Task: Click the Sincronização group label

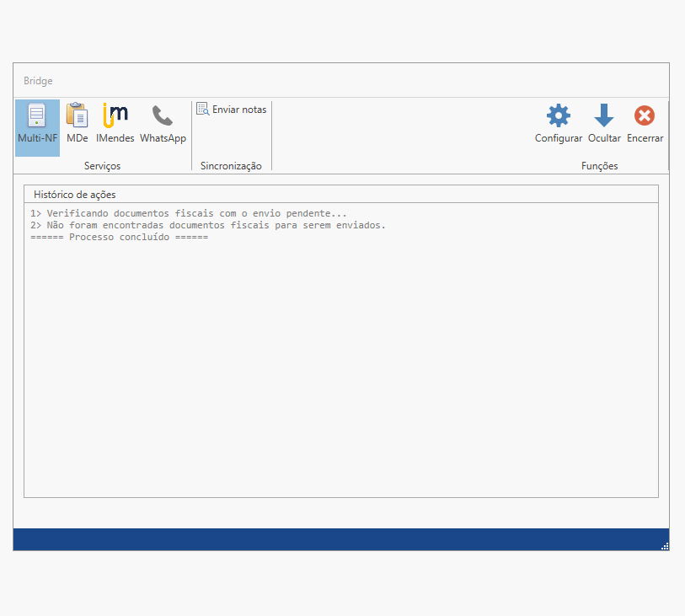Action: click(231, 166)
